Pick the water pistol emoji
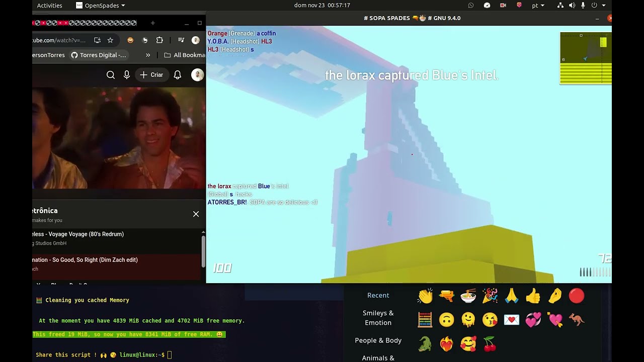This screenshot has height=362, width=644. coord(446,296)
